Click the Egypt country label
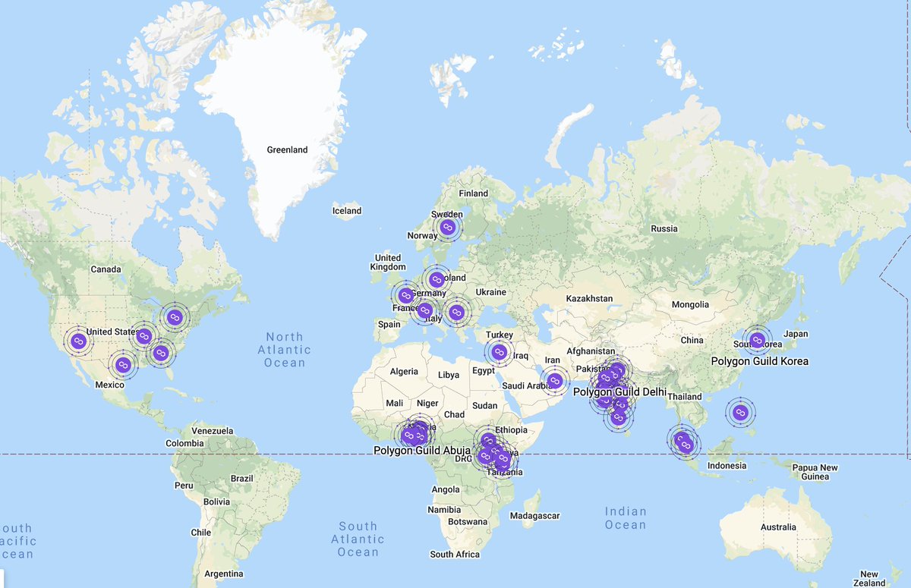 [483, 371]
